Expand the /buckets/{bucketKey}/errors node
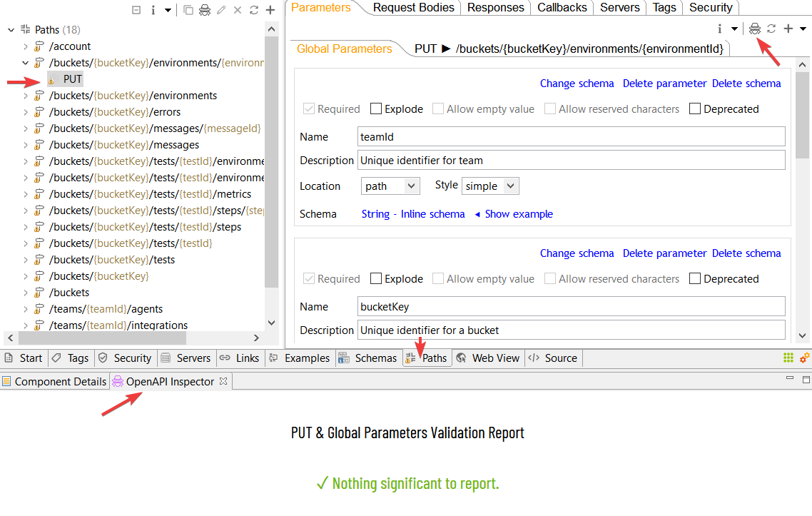 tap(26, 113)
